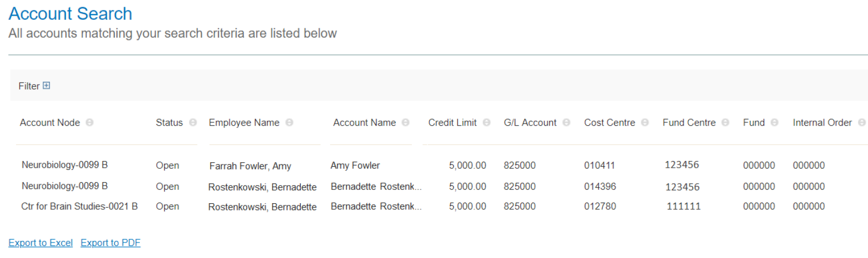Open Internal Order column menu icon

[861, 122]
